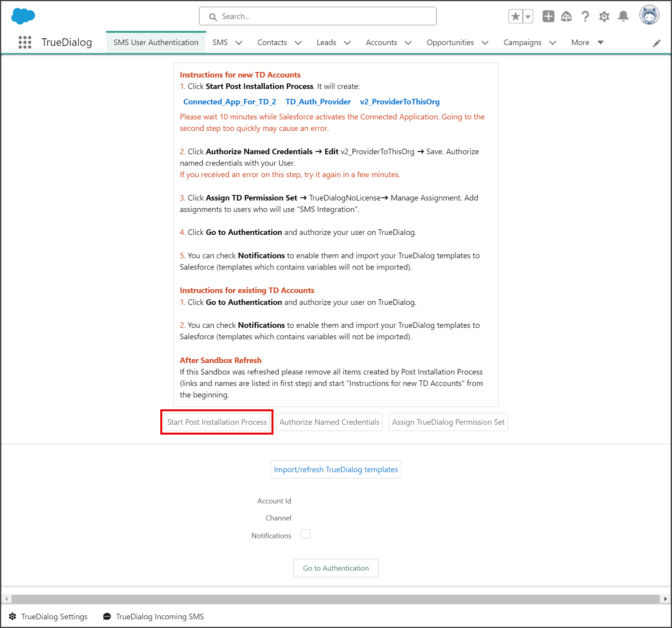Click the Channel label
The width and height of the screenshot is (672, 628).
coord(278,518)
